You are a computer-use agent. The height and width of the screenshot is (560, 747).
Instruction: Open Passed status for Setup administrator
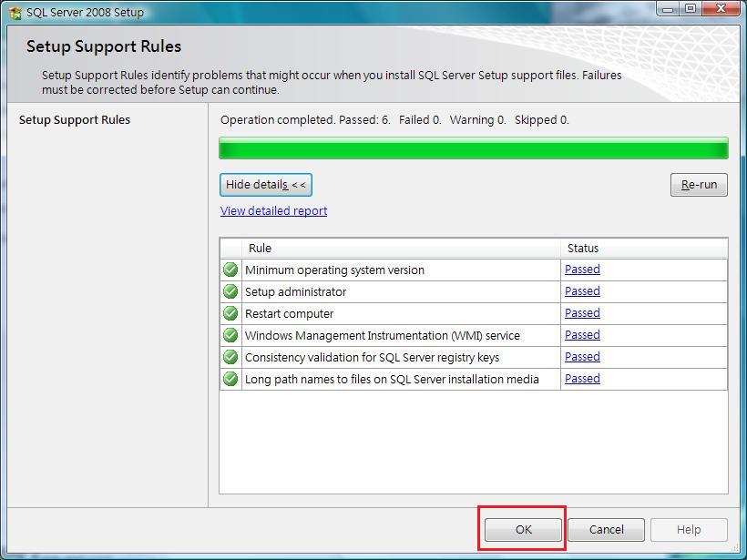tap(582, 291)
